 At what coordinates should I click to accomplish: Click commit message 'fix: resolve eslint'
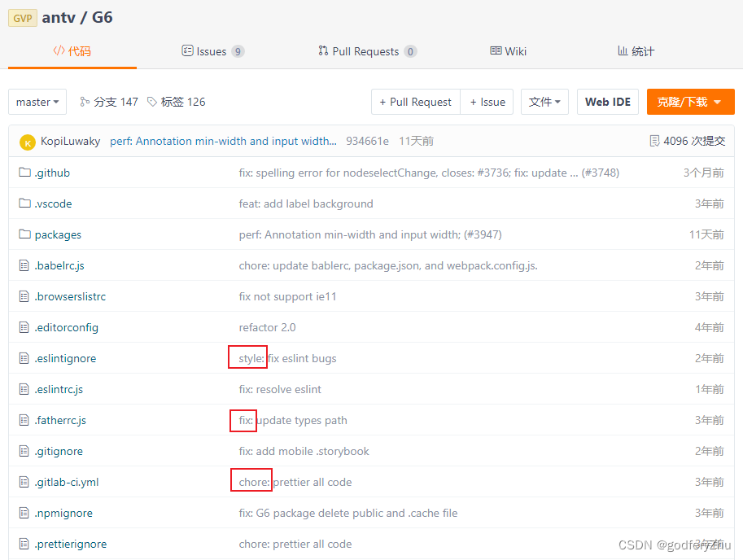pos(280,389)
